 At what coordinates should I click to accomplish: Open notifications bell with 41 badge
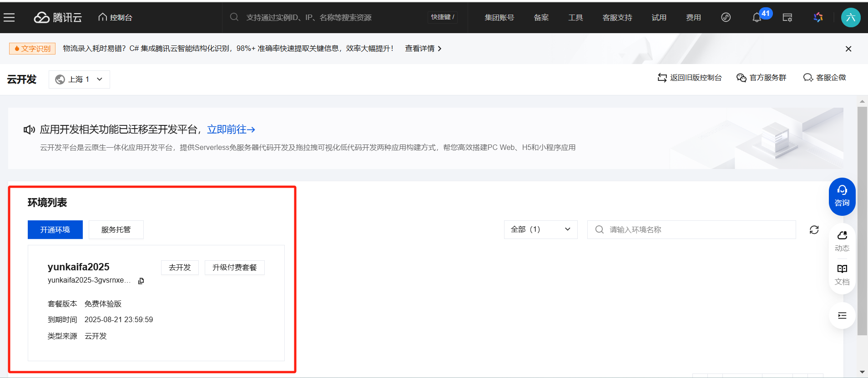pos(757,17)
